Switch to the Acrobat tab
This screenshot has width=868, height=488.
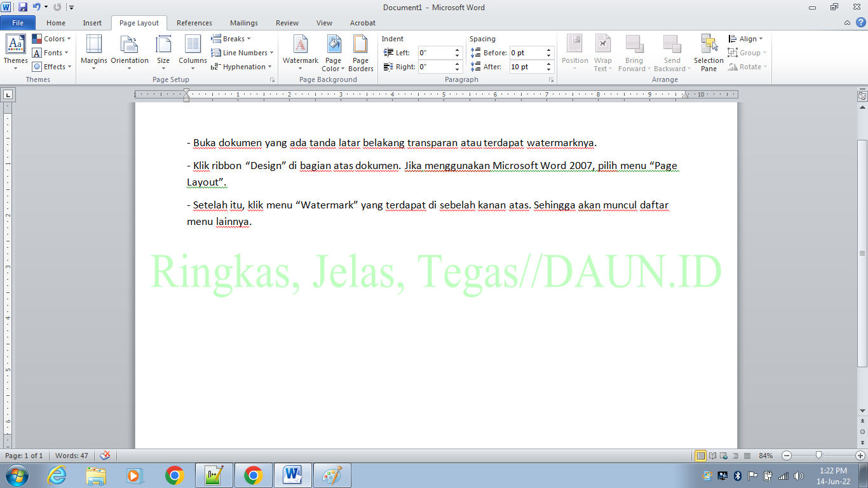(x=363, y=23)
